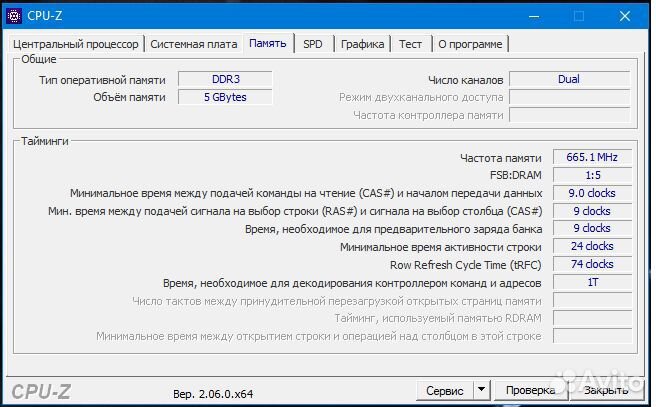Select the Память tab

268,43
